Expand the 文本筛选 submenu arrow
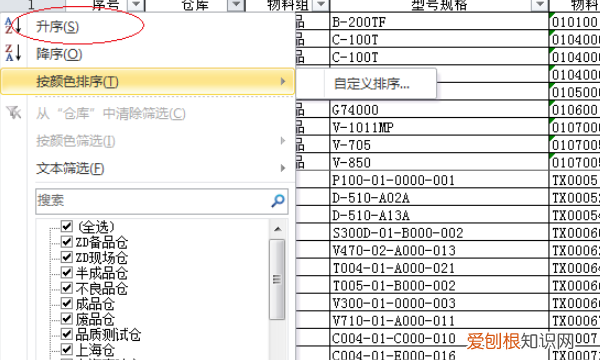The height and width of the screenshot is (360, 600). point(283,168)
